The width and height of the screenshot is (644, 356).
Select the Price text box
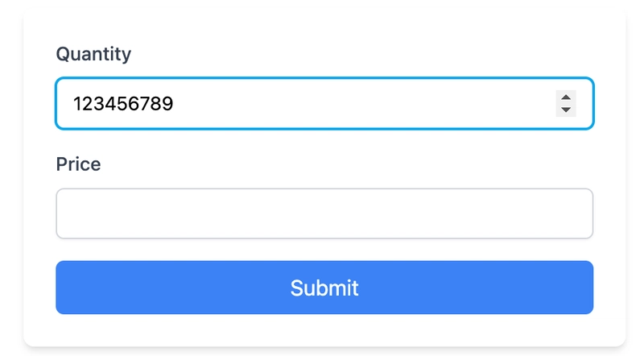324,213
